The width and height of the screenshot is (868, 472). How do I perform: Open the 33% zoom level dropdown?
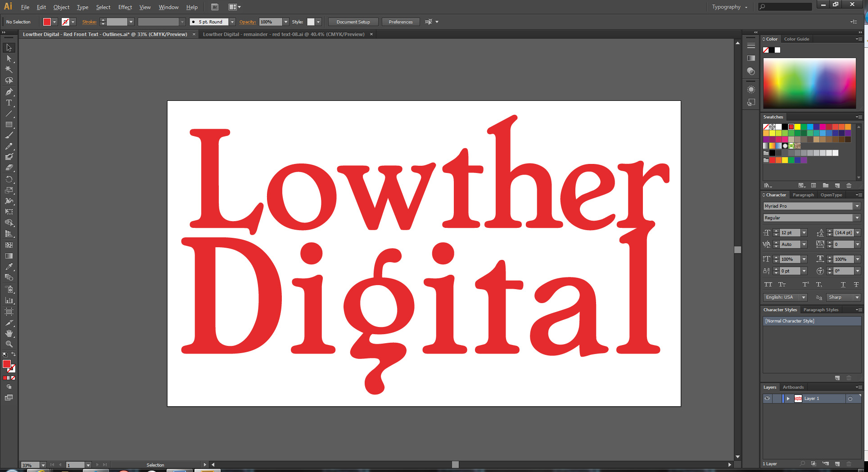coord(43,465)
